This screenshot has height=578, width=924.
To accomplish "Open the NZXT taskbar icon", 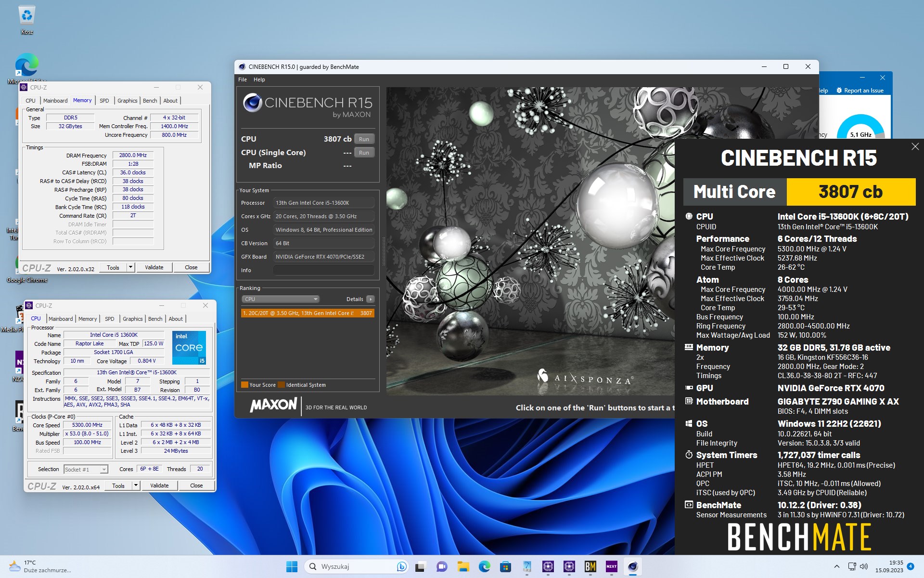I will [611, 566].
